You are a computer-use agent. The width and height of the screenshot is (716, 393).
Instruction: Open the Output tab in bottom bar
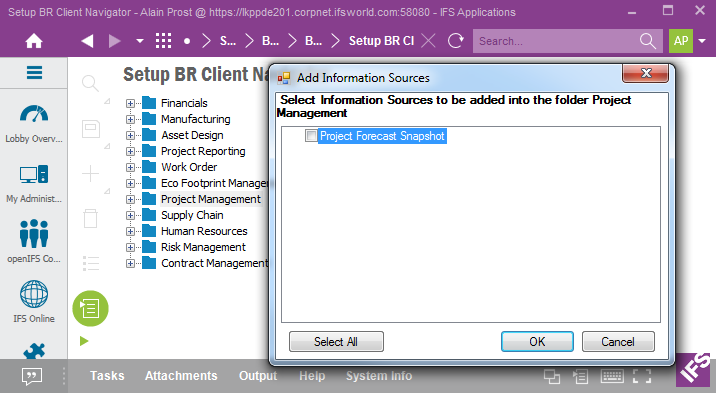pyautogui.click(x=258, y=376)
